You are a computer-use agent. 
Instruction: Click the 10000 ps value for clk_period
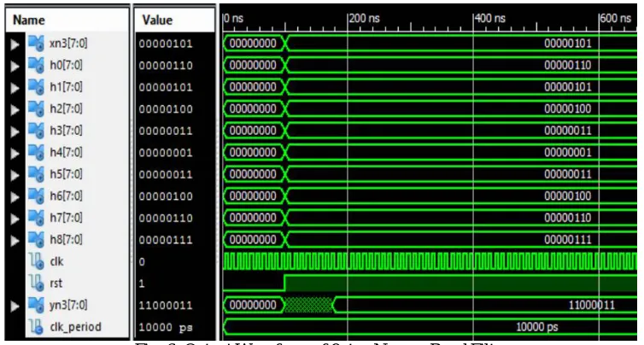tap(166, 327)
